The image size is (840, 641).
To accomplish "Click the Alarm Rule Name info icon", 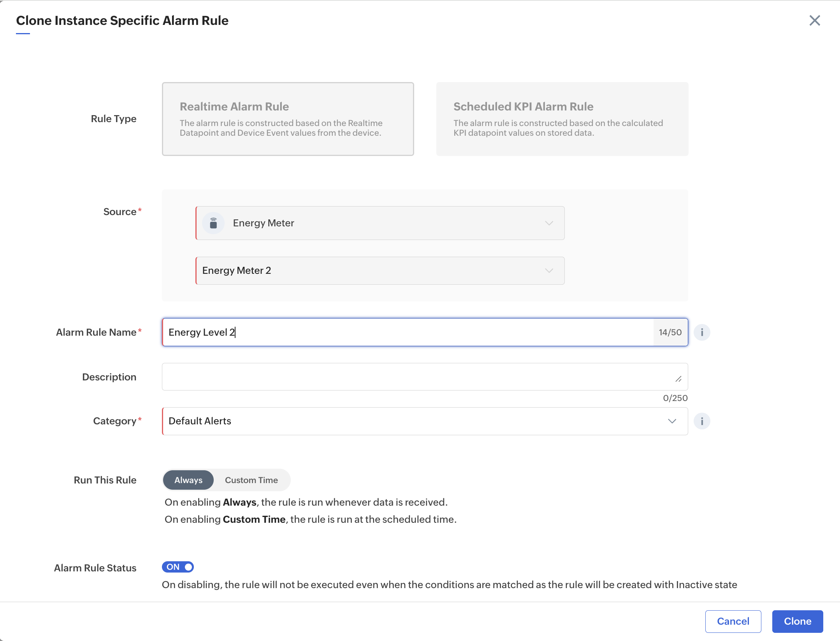I will (702, 332).
